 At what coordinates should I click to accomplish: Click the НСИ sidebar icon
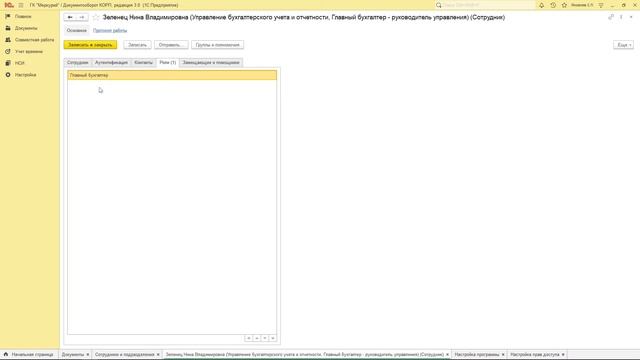8,63
